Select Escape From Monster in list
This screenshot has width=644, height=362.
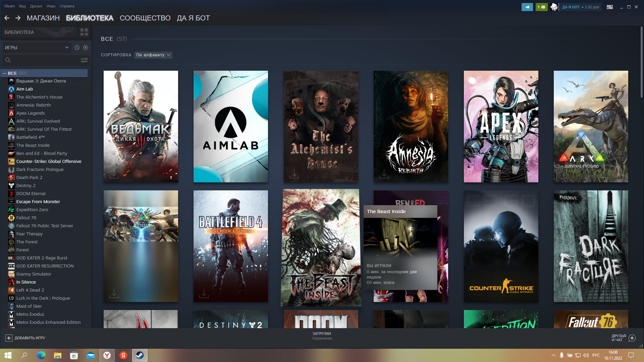pyautogui.click(x=38, y=202)
